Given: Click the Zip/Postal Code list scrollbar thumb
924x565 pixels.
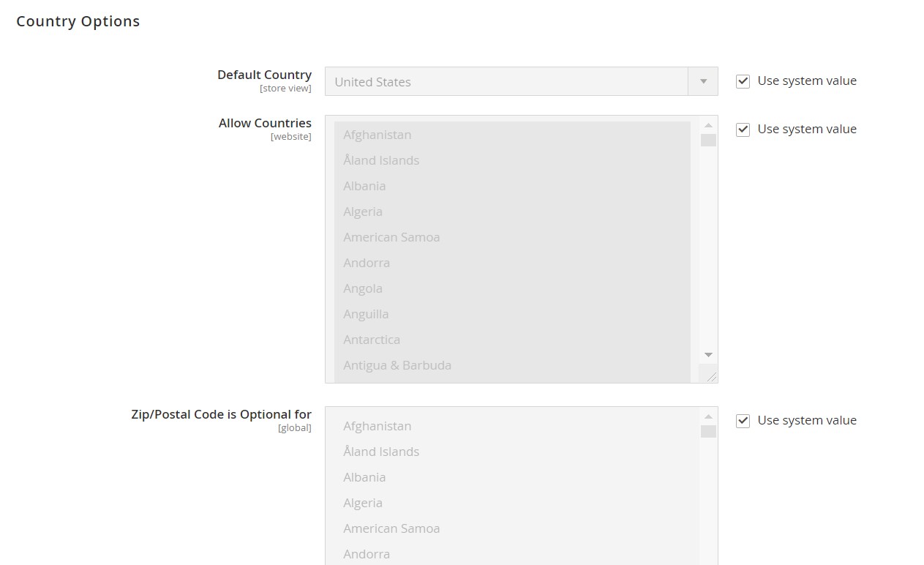Looking at the screenshot, I should pyautogui.click(x=708, y=431).
